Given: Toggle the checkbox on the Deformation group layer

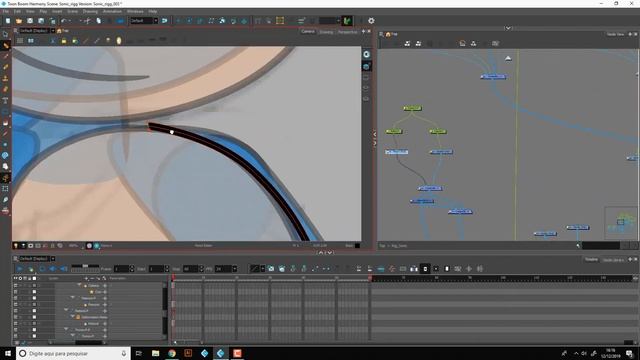Looking at the screenshot, I should click(34, 317).
